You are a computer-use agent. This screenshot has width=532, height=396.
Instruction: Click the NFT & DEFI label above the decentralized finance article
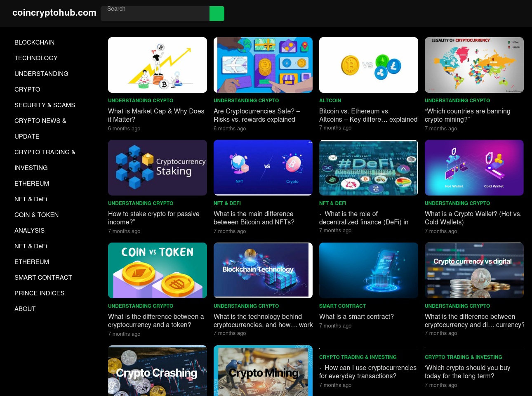(x=333, y=203)
